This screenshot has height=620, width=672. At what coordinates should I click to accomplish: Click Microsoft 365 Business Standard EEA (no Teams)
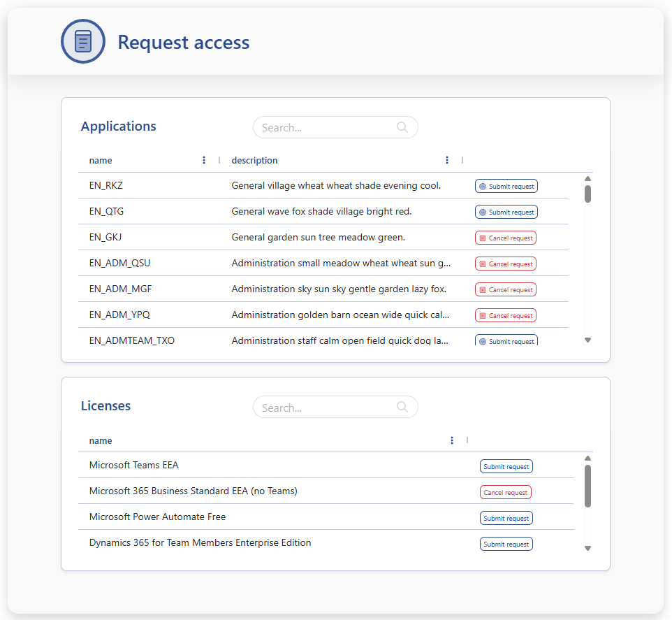pos(193,491)
